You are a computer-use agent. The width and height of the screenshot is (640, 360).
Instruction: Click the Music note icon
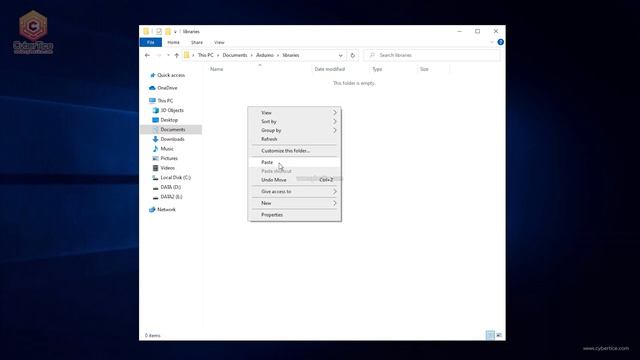tap(156, 149)
